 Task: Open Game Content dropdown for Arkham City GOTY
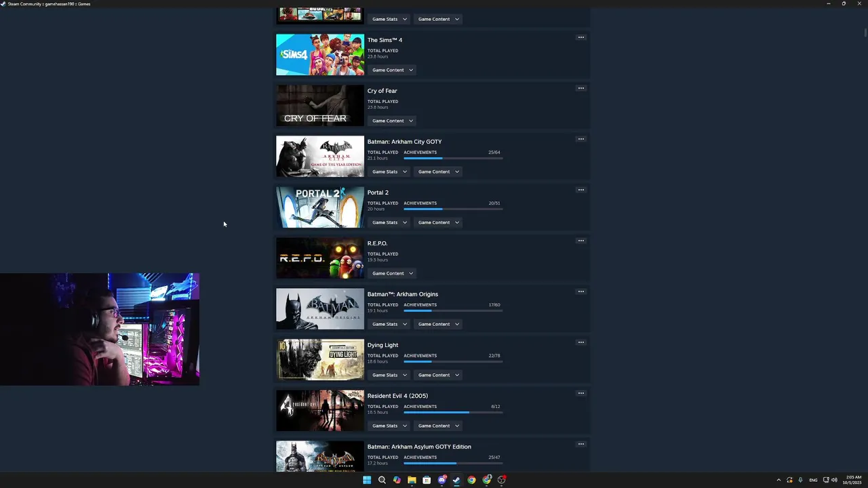click(438, 171)
